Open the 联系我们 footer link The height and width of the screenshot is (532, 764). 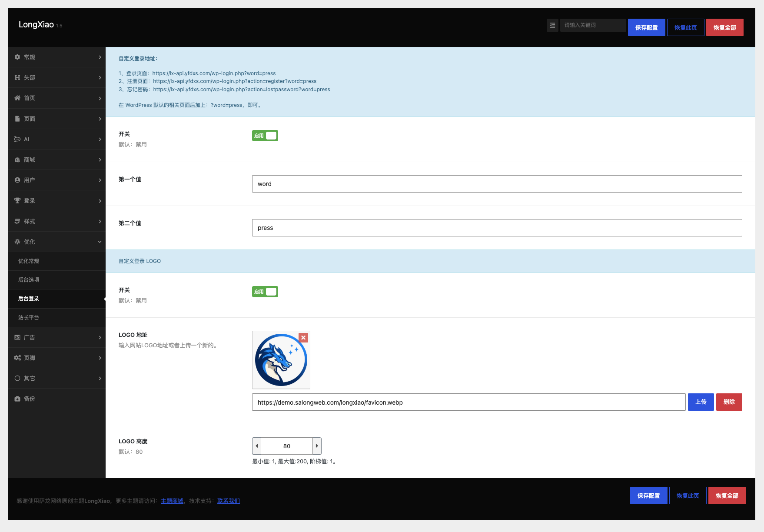pos(229,501)
